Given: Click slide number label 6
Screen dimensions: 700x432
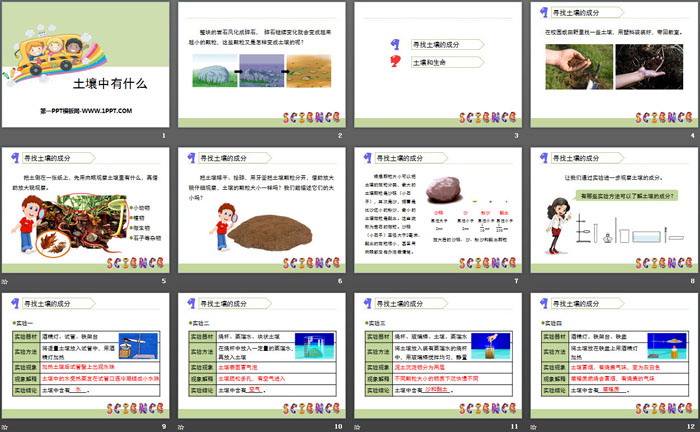Looking at the screenshot, I should (340, 281).
